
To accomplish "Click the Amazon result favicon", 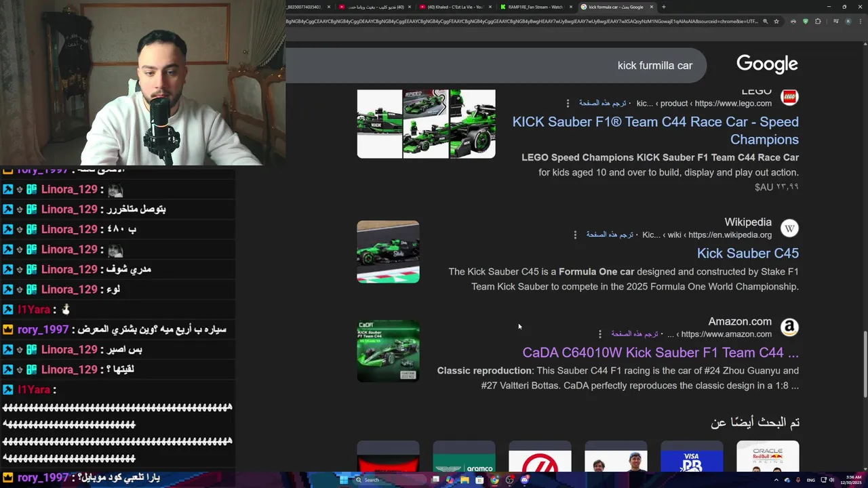I will (789, 327).
